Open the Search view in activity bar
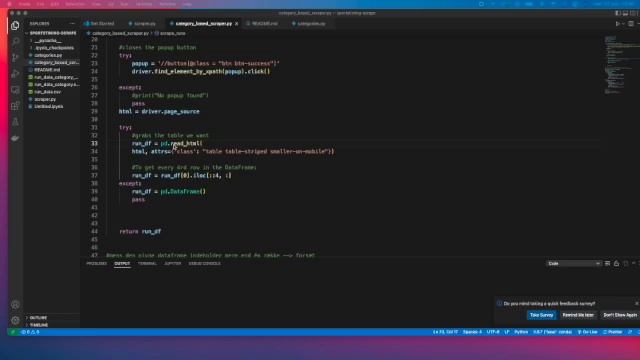640x360 pixels. tap(15, 42)
